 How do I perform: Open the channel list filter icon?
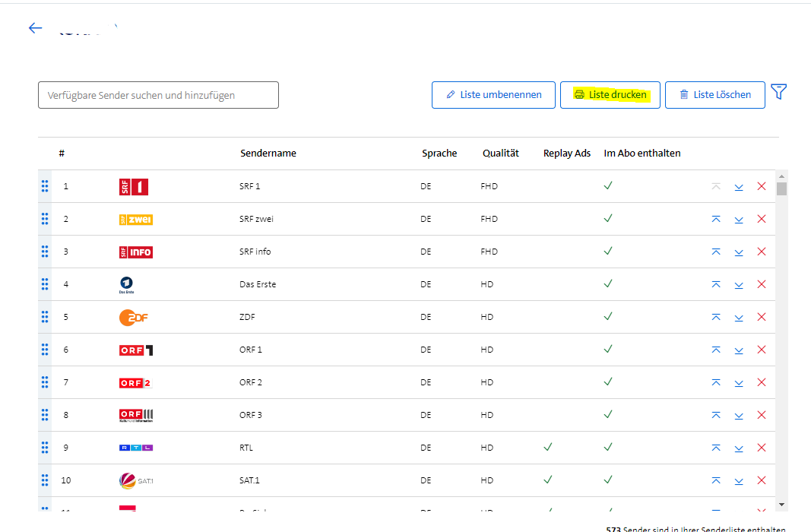(778, 92)
